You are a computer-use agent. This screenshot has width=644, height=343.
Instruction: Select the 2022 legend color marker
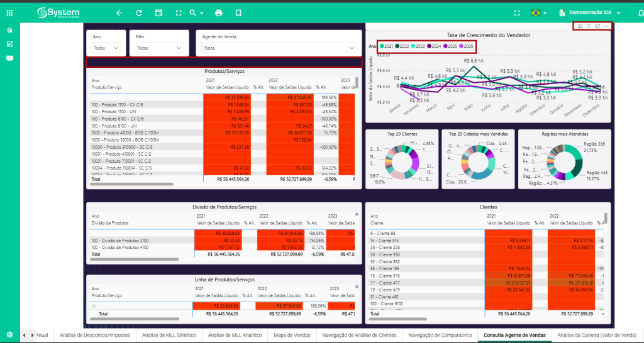tap(397, 46)
